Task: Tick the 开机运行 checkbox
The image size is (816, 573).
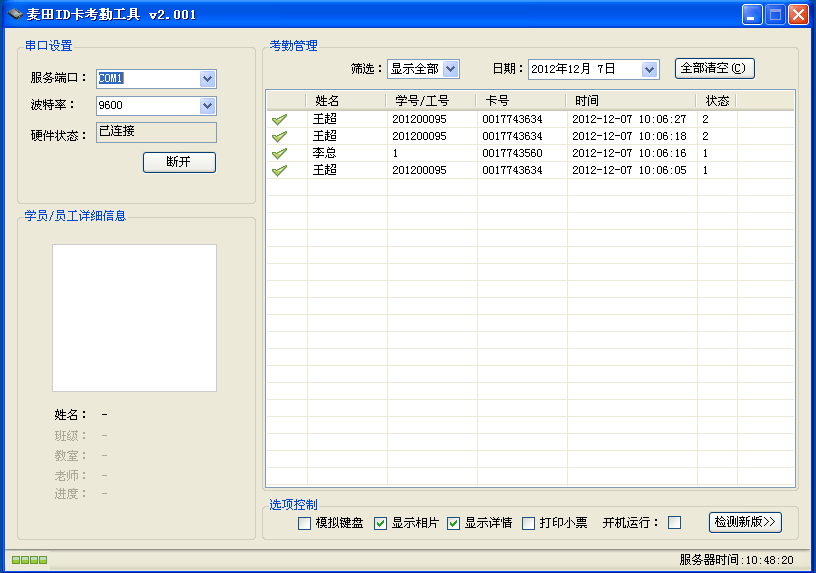Action: point(674,522)
